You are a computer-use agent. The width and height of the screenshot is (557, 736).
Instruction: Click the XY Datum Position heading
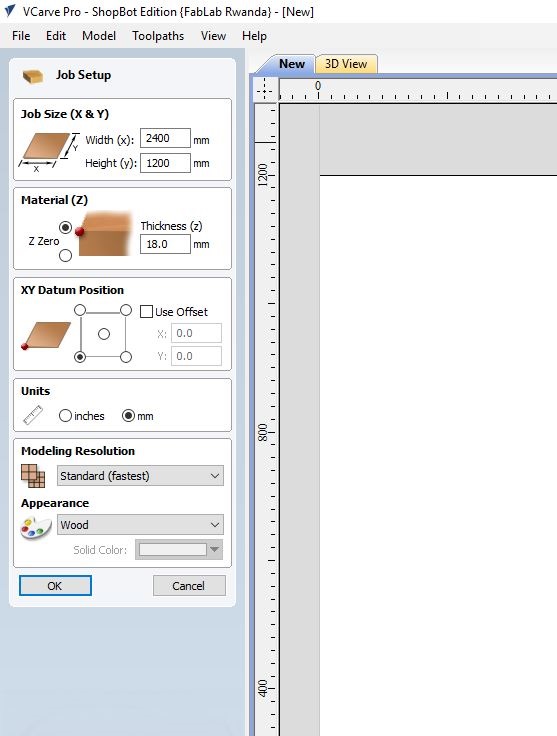[72, 290]
